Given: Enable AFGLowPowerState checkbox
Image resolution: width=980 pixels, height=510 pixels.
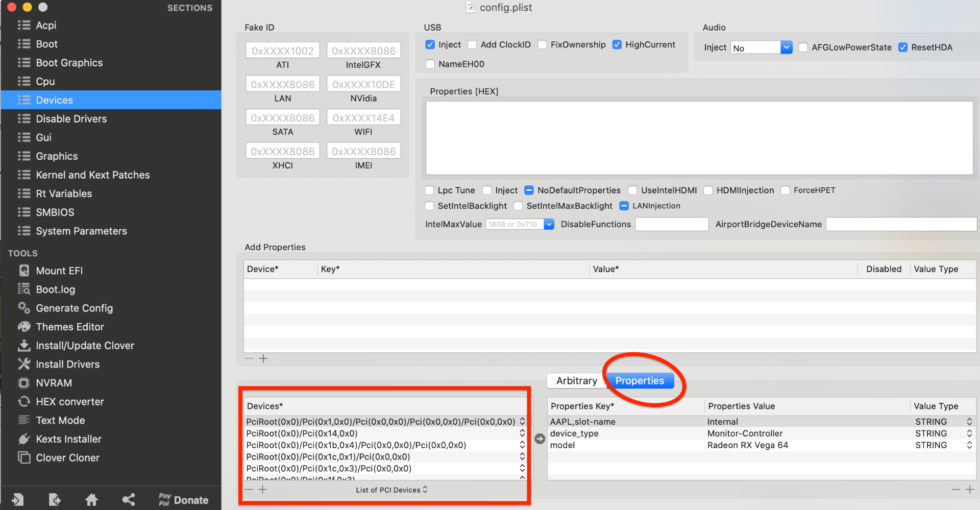Looking at the screenshot, I should click(803, 47).
